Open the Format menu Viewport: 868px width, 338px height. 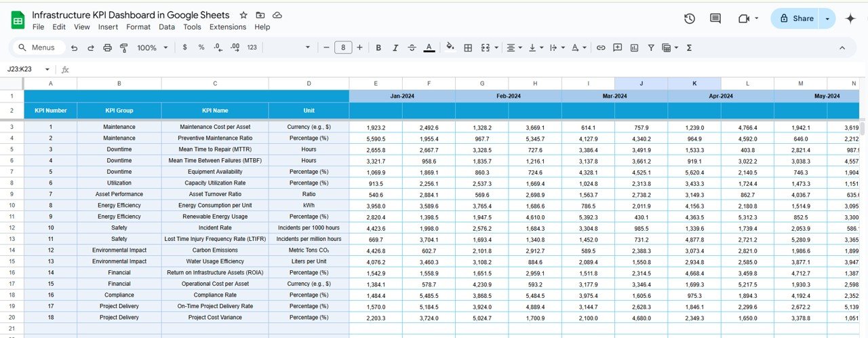coord(138,27)
